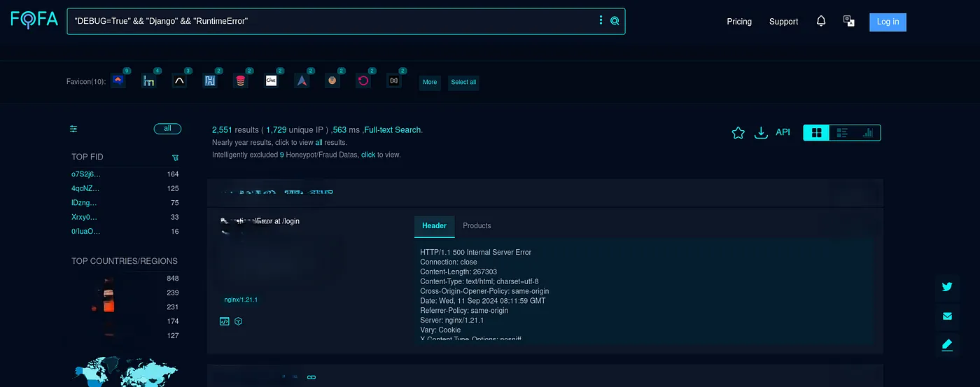Select the dark infinity-loop favicon

coord(394,80)
